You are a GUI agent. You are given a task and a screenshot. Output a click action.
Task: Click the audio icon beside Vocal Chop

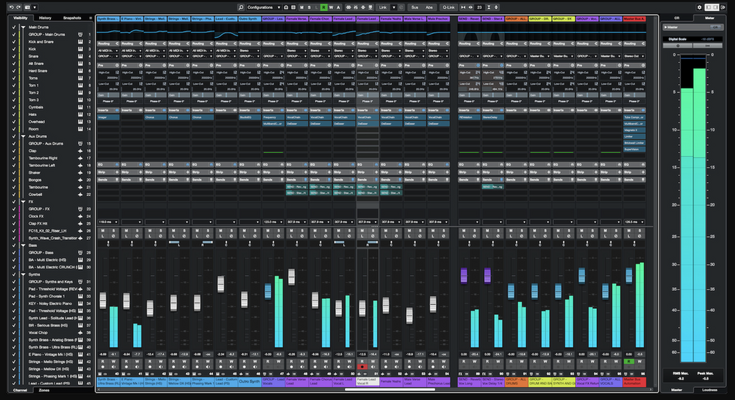point(80,333)
